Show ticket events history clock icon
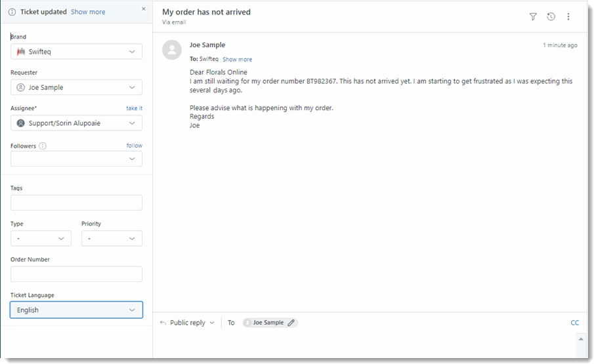 coord(551,16)
